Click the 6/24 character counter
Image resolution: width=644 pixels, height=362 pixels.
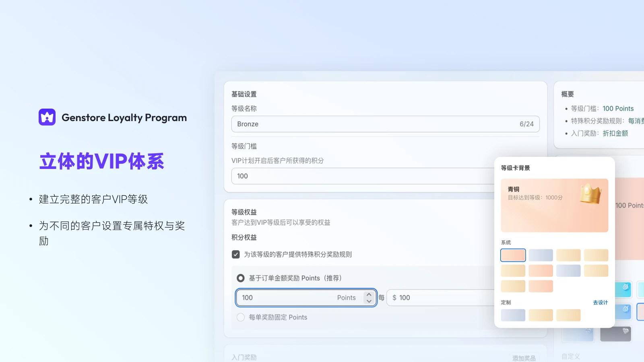[526, 124]
